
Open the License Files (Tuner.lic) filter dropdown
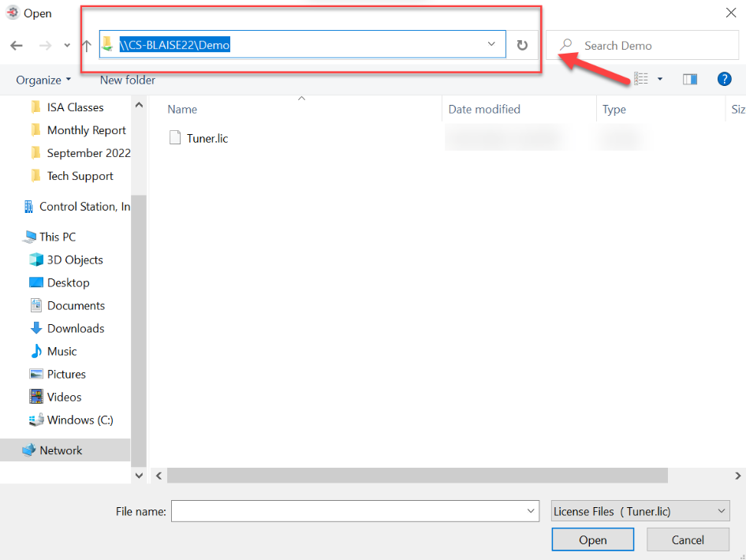coord(640,511)
